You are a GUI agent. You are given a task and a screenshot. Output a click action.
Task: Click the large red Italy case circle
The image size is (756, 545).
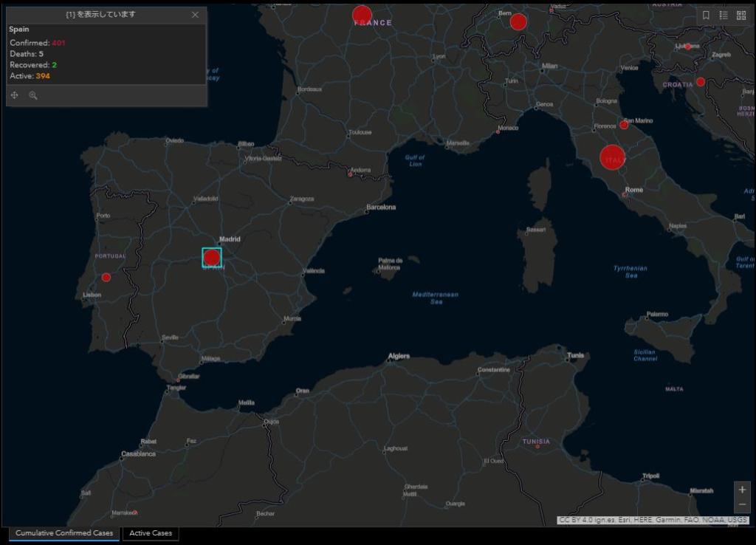[613, 157]
